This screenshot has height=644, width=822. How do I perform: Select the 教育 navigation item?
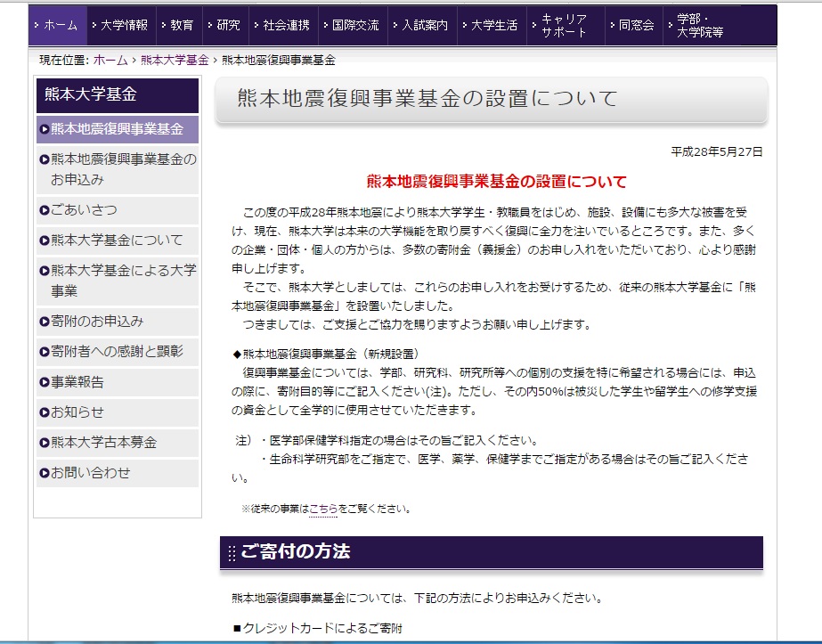pos(179,25)
